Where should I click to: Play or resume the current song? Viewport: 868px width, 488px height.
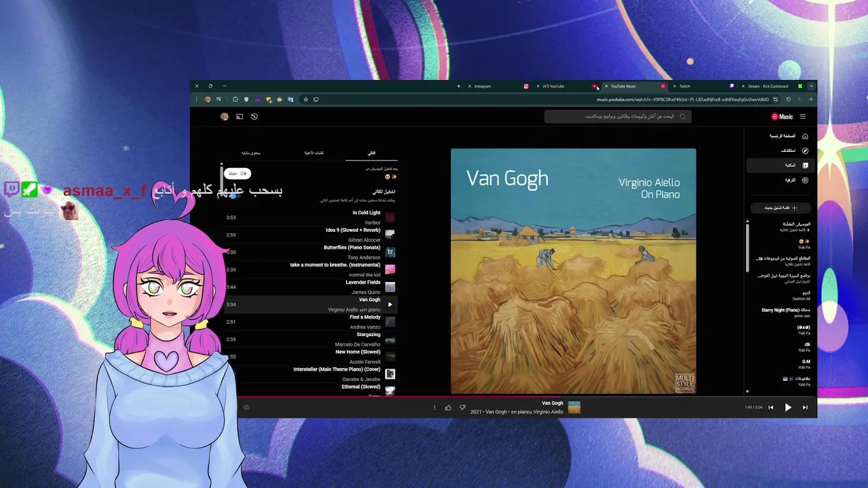coord(788,407)
